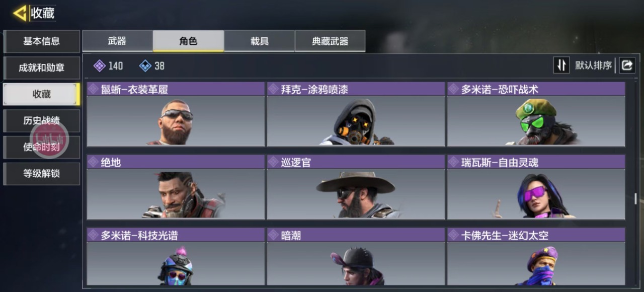Click the vertical scrollbar handle on right edge
The width and height of the screenshot is (644, 292).
[635, 198]
